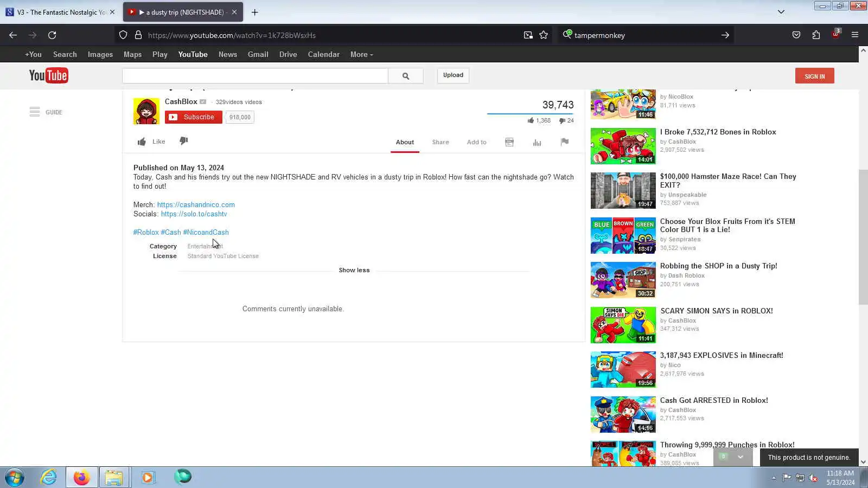
Task: Click the Firefox search box containing tampermonkey
Action: [x=646, y=35]
